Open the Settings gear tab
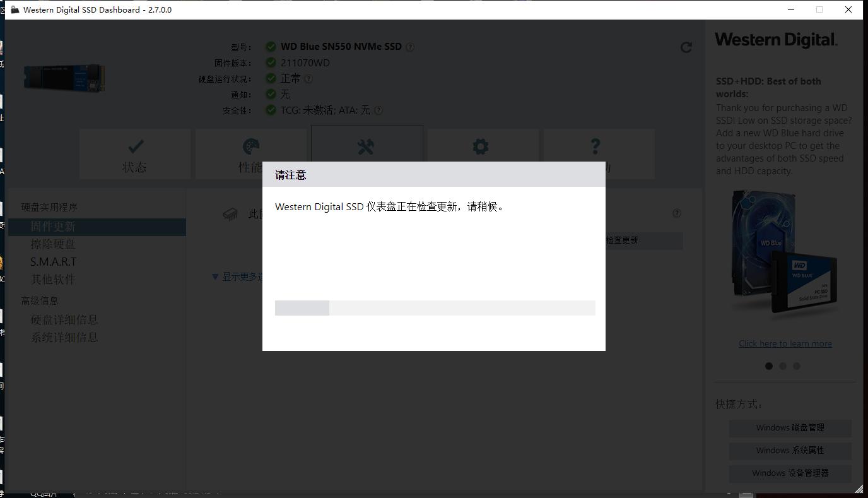Image resolution: width=868 pixels, height=498 pixels. click(x=481, y=153)
